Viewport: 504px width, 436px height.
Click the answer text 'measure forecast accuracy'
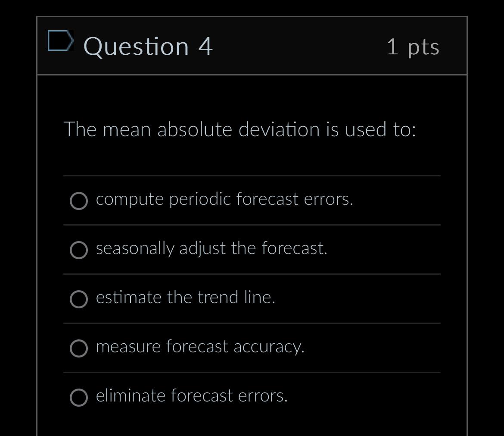click(x=200, y=347)
